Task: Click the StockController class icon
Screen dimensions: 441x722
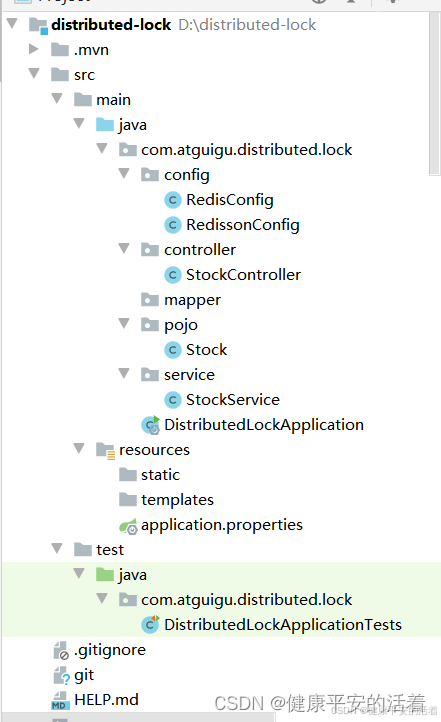Action: [x=173, y=275]
